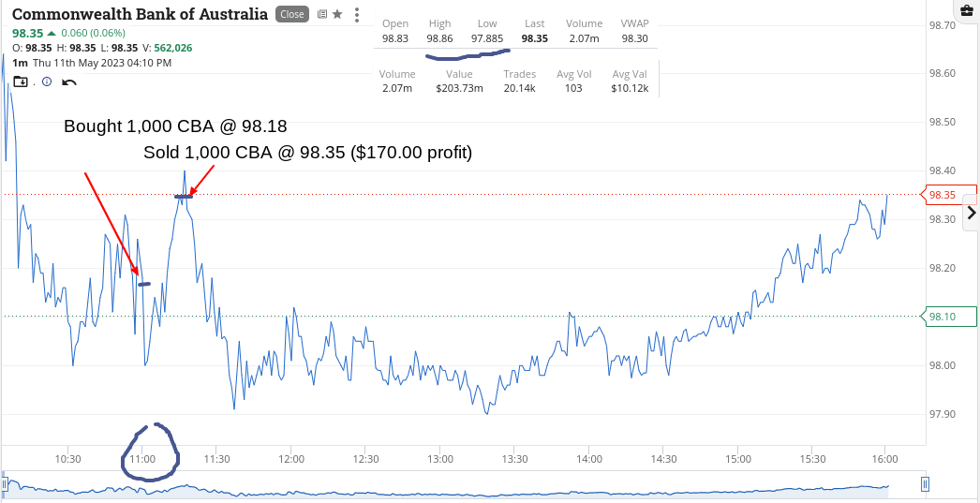Viewport: 980px width, 503px height.
Task: Click the undo arrow icon
Action: [69, 81]
